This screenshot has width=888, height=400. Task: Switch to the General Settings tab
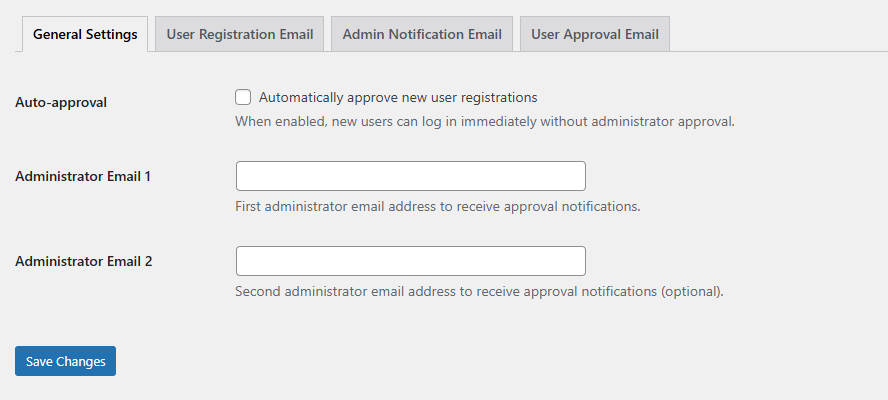85,34
